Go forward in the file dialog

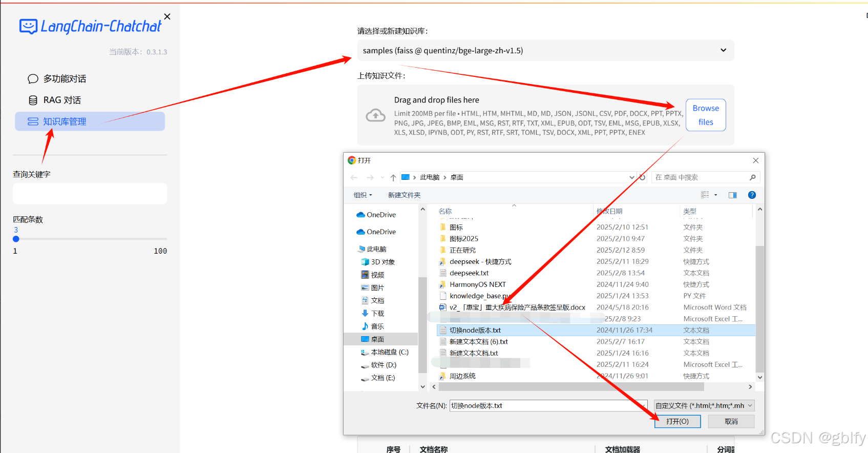pyautogui.click(x=370, y=177)
